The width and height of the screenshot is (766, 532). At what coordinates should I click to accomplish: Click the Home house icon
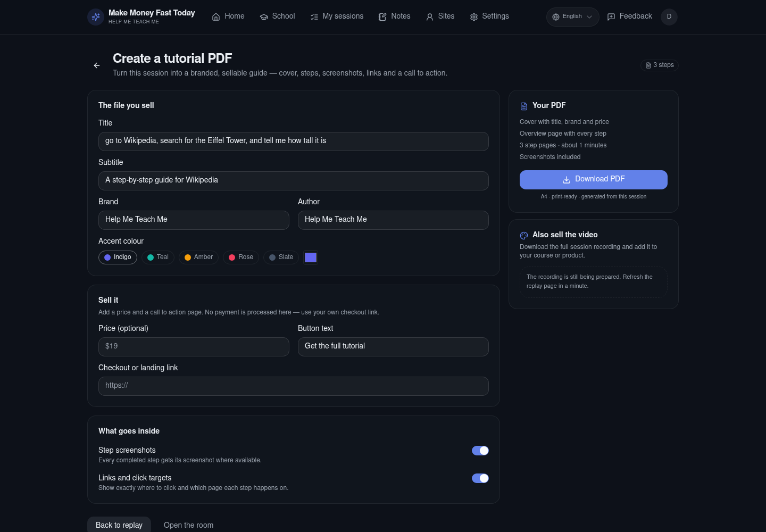click(216, 17)
